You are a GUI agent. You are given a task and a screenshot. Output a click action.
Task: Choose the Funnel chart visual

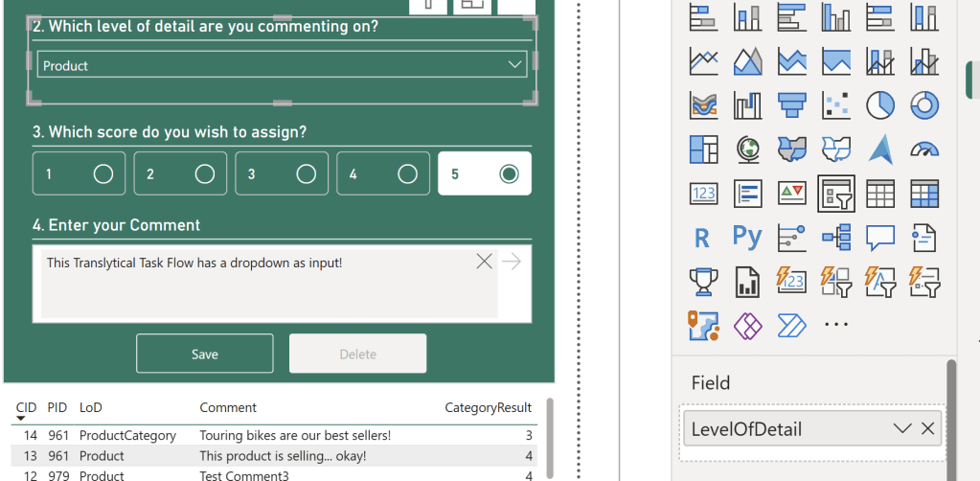click(x=791, y=104)
